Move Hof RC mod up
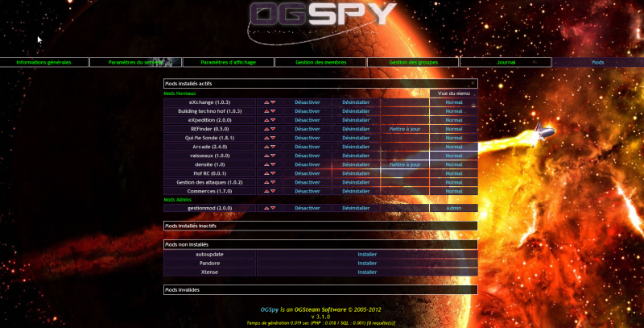644x328 pixels. pos(266,173)
